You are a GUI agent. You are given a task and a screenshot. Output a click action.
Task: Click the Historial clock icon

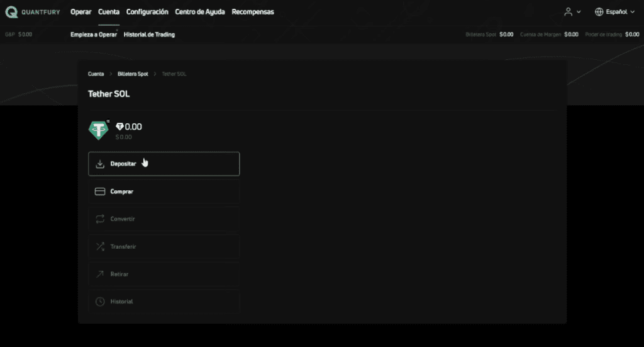99,302
